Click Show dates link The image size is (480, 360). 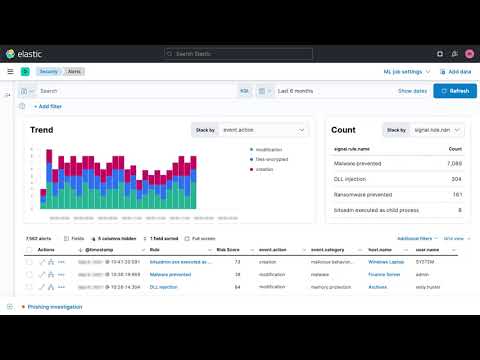[412, 91]
